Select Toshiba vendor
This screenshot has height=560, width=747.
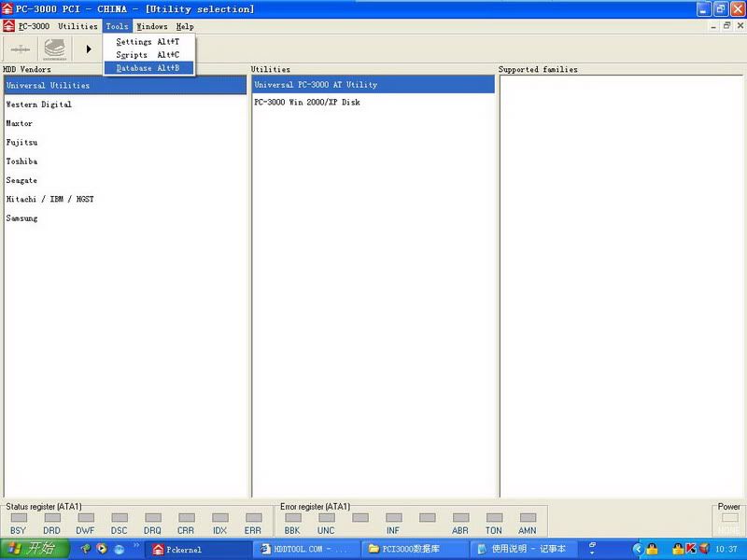click(x=125, y=161)
